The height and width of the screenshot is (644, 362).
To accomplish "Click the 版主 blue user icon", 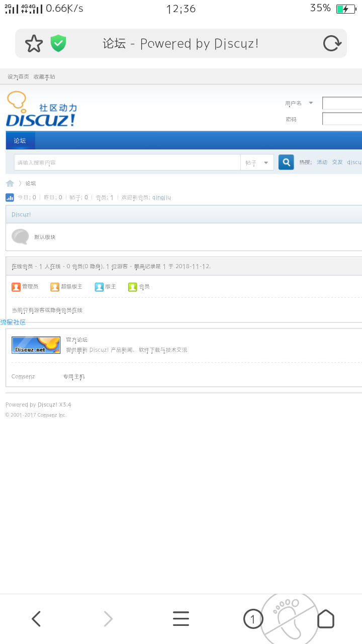I will tap(99, 287).
